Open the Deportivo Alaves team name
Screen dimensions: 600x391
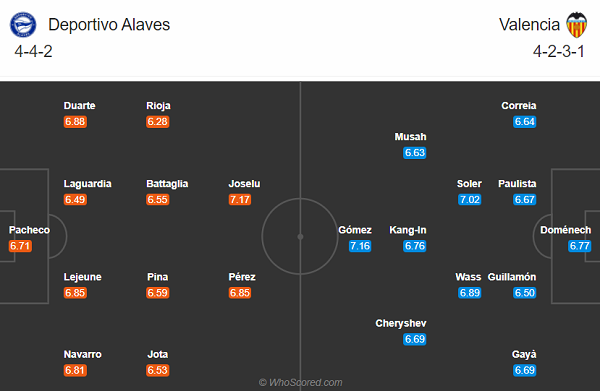tap(109, 25)
